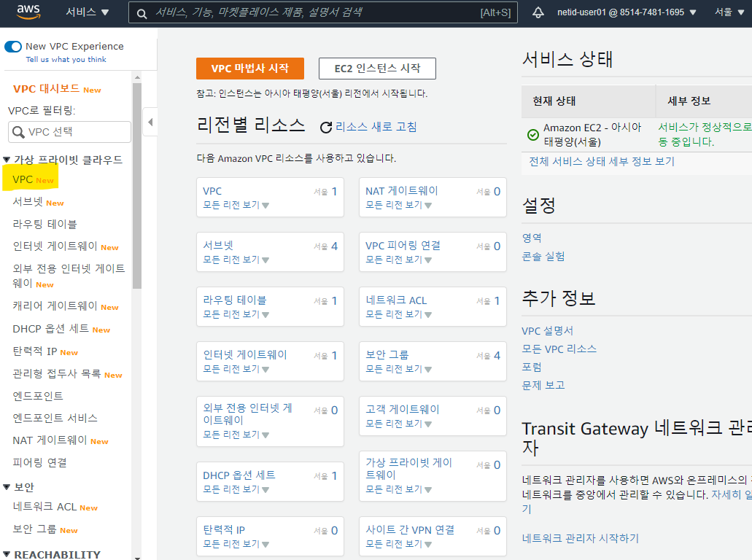Open 엔드포인트 in the sidebar

click(38, 396)
